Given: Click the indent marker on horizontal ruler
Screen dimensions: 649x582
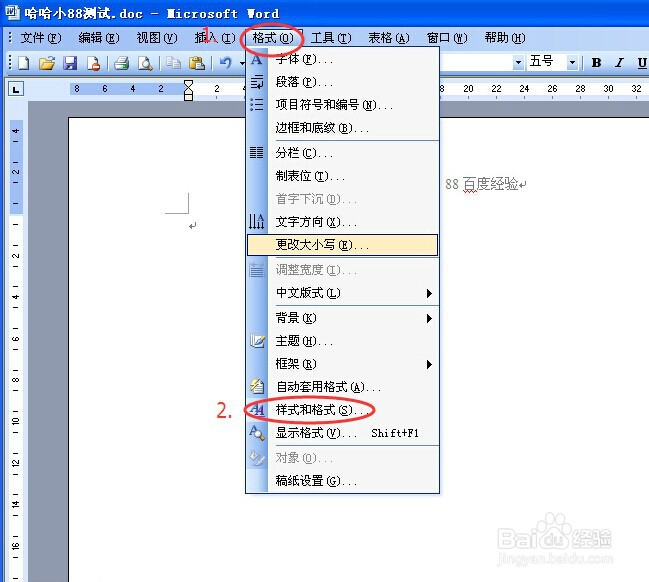Looking at the screenshot, I should pos(188,90).
